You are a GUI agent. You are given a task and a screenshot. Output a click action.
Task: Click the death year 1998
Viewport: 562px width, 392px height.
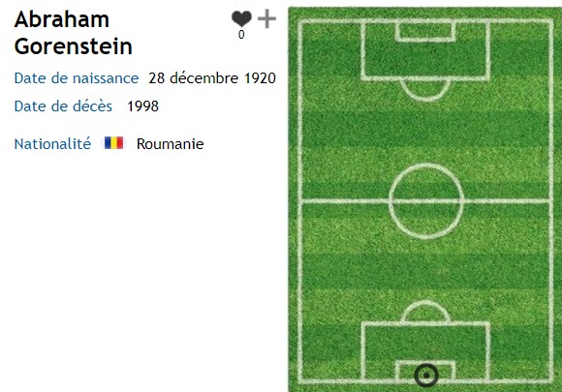pos(142,106)
